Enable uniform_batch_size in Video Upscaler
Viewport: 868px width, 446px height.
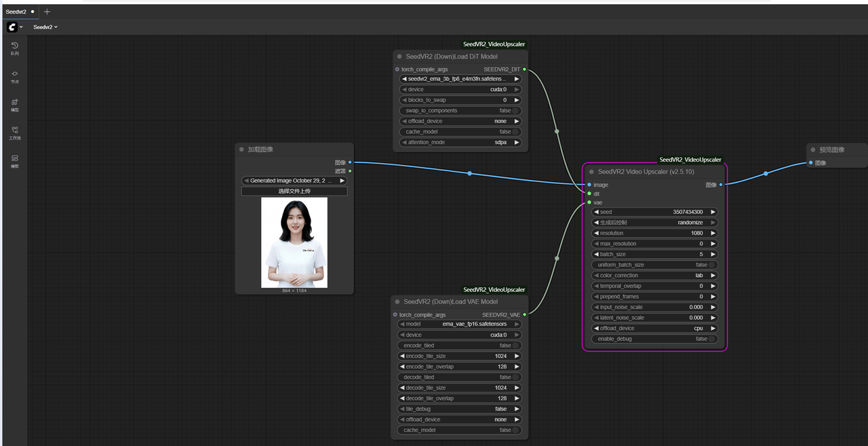pos(654,265)
